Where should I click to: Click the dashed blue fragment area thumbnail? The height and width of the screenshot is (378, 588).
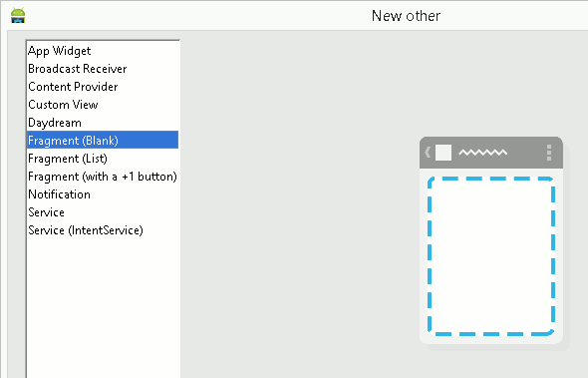(x=491, y=256)
